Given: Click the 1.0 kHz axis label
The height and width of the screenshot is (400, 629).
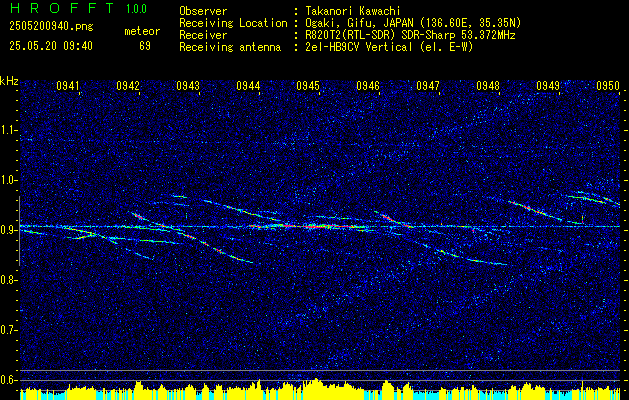Looking at the screenshot, I should 8,180.
